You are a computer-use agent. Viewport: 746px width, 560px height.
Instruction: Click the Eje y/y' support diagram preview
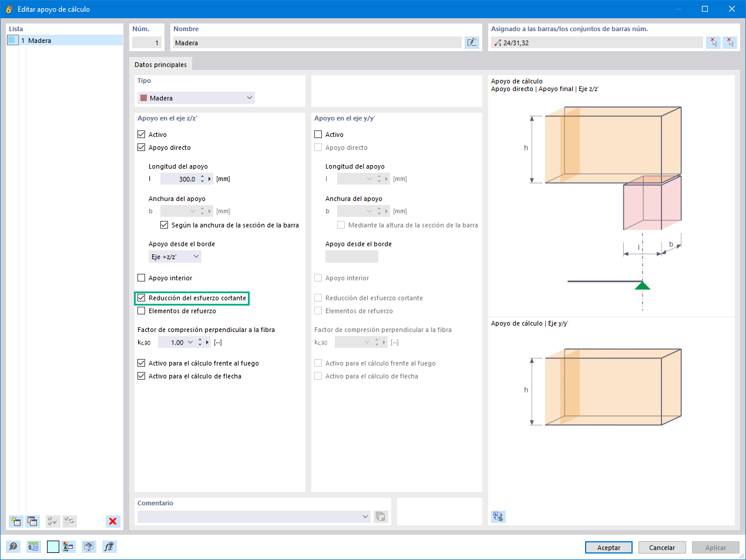pos(611,388)
